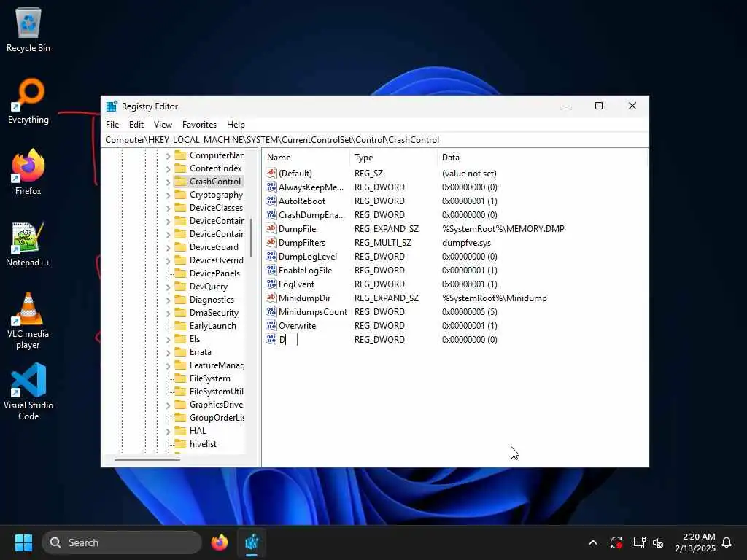Viewport: 747px width, 560px height.
Task: Select the LogEvent DWORD icon
Action: tap(271, 284)
